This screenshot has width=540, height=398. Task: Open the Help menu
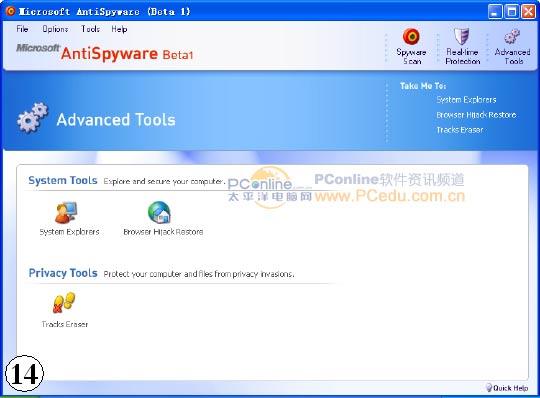pyautogui.click(x=119, y=29)
